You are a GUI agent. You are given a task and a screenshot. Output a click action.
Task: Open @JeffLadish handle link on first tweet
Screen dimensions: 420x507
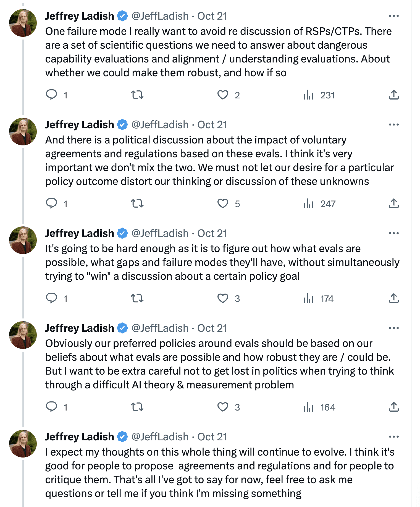click(160, 16)
